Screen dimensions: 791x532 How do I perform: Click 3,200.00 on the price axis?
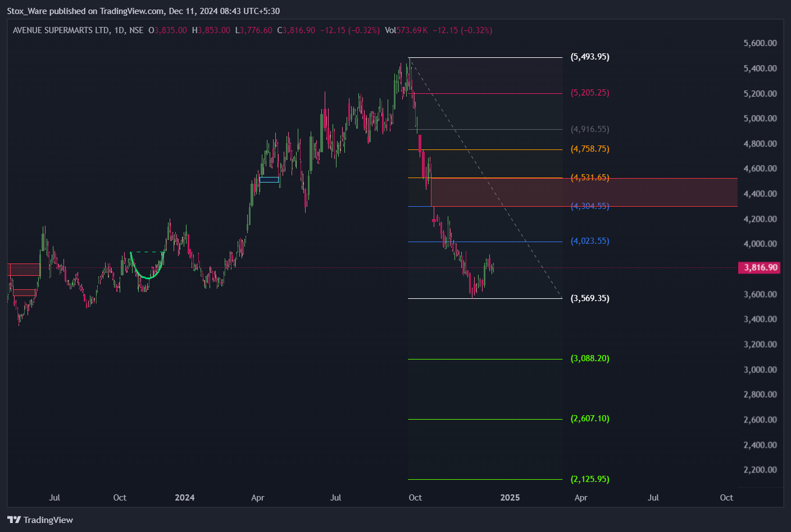tap(760, 344)
